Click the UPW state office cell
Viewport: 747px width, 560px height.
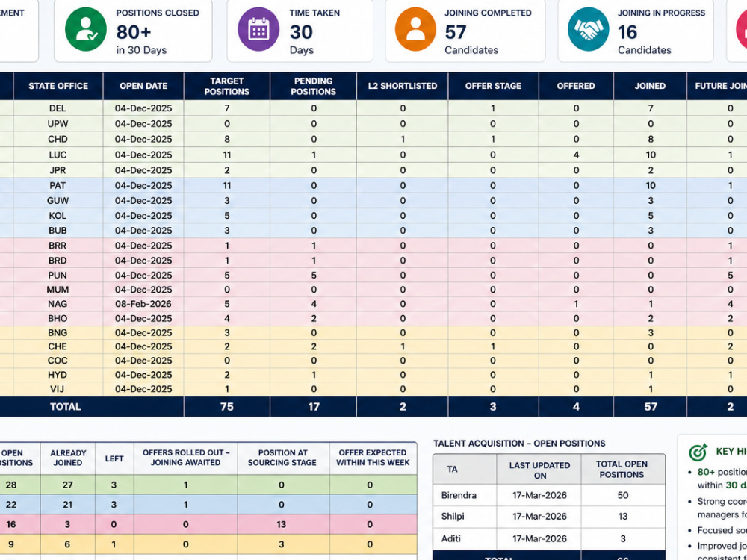click(58, 124)
